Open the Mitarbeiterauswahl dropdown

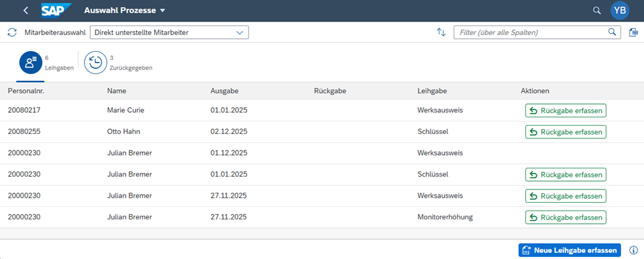pos(169,33)
